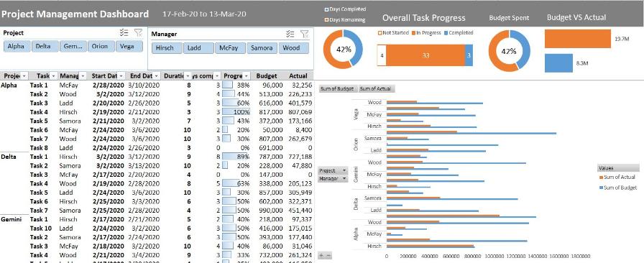Toggle the Alpha project slicer button
Image resolution: width=644 pixels, height=263 pixels.
click(x=16, y=46)
